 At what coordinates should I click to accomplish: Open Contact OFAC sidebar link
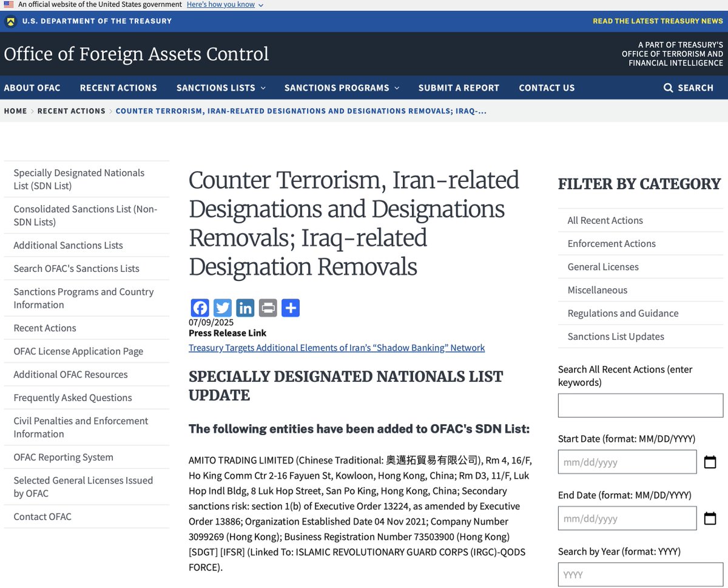(x=86, y=516)
